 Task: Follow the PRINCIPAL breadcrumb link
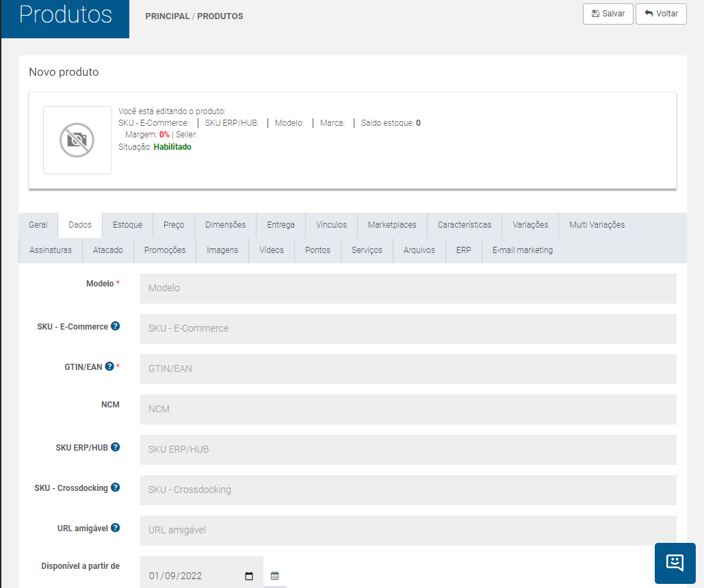(x=167, y=16)
